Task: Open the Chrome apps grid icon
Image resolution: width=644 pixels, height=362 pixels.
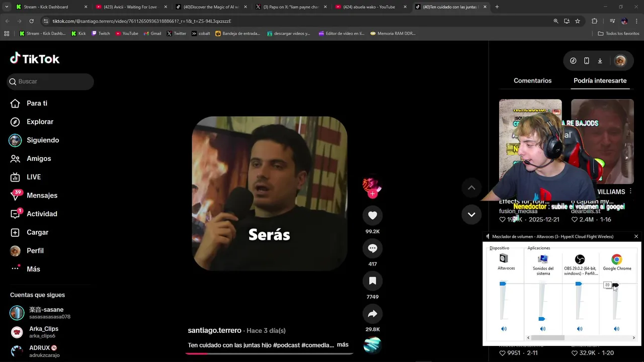Action: pos(7,33)
